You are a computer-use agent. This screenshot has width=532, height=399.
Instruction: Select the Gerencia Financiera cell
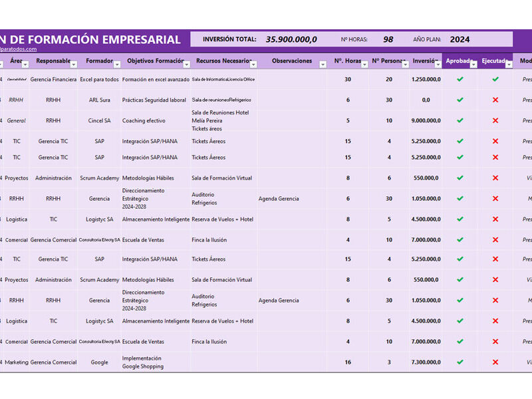[53, 79]
